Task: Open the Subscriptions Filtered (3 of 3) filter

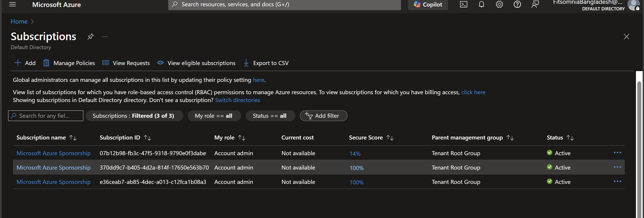Action: (134, 116)
